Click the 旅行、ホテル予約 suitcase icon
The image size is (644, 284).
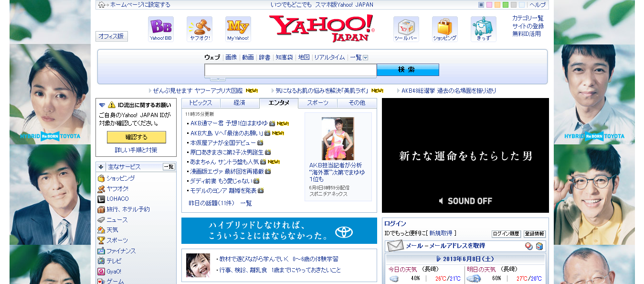tap(101, 209)
